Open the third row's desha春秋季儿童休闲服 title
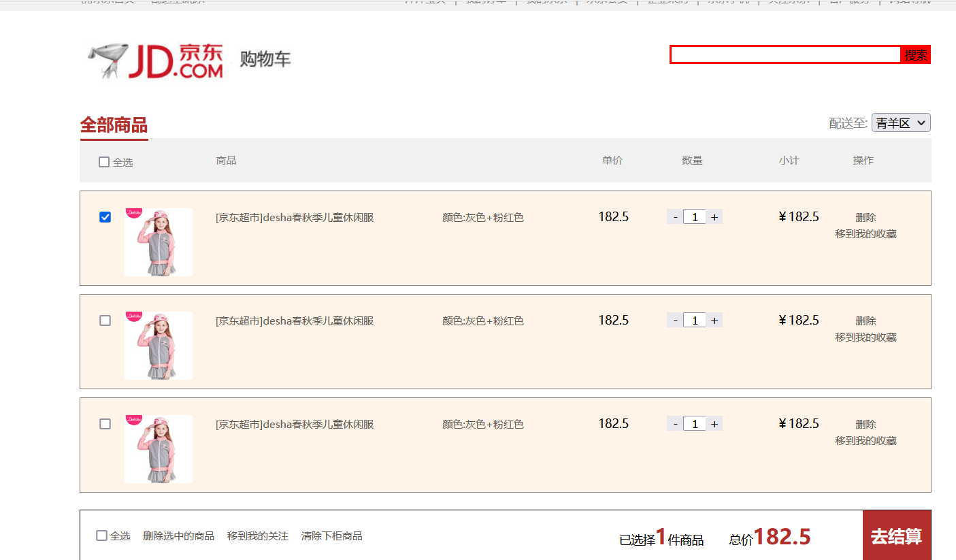 pos(295,425)
